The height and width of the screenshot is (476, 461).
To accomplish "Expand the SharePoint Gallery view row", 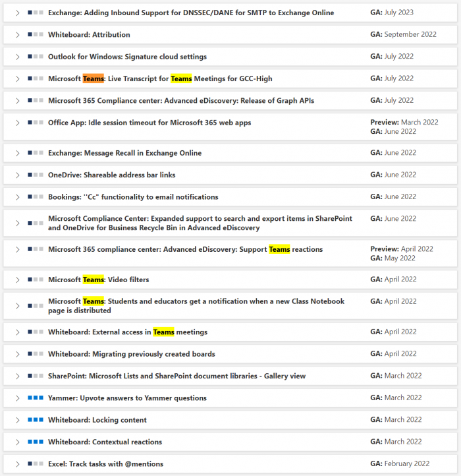I will (x=18, y=376).
